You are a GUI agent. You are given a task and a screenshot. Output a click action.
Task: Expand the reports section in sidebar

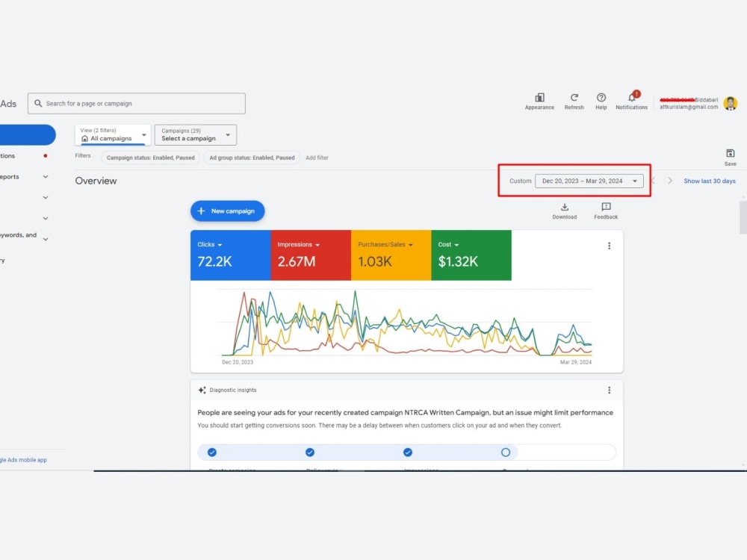(x=46, y=177)
